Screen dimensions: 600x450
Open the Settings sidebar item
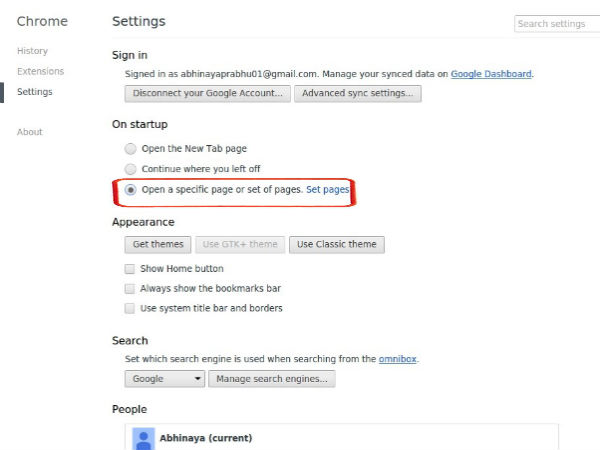(35, 92)
